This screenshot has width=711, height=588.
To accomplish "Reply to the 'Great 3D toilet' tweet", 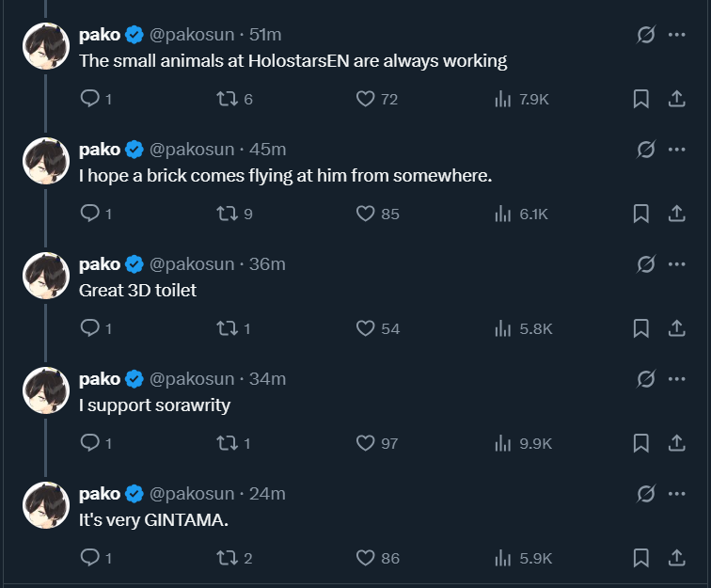I will coord(90,328).
